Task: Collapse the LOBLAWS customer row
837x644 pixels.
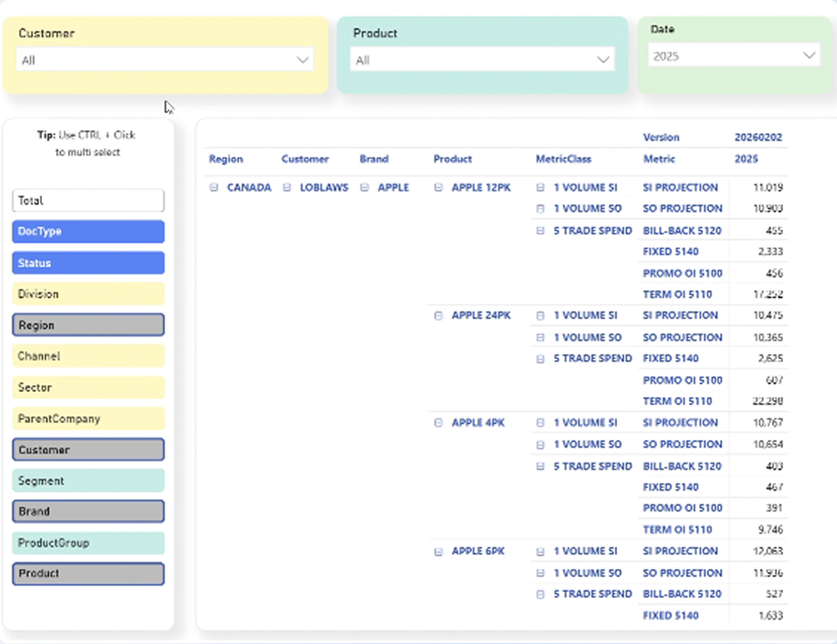Action: coord(287,188)
